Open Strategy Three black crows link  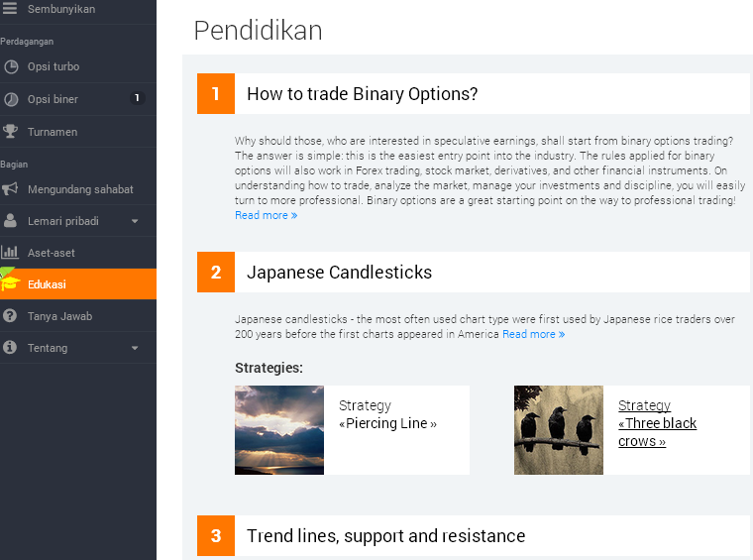click(657, 423)
